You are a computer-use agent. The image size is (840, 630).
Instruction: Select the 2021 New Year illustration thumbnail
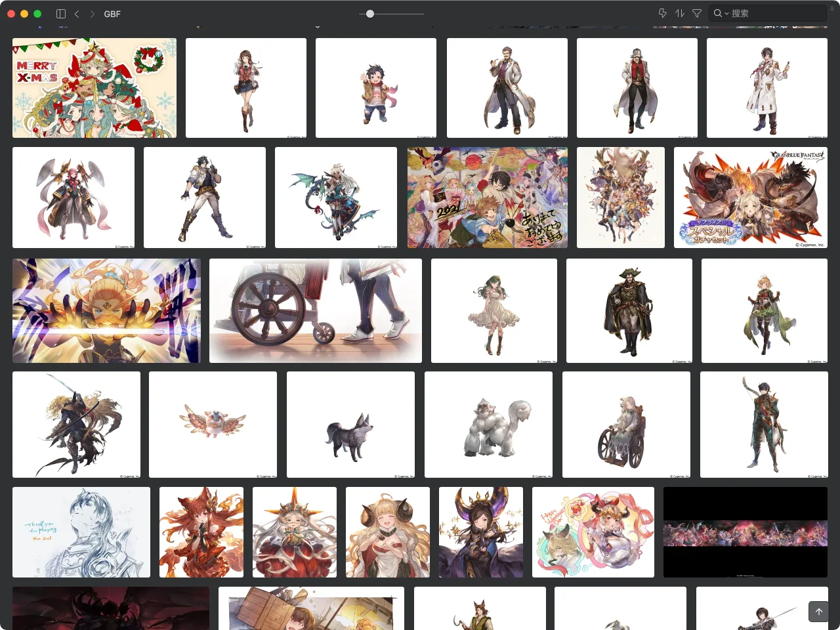click(488, 198)
